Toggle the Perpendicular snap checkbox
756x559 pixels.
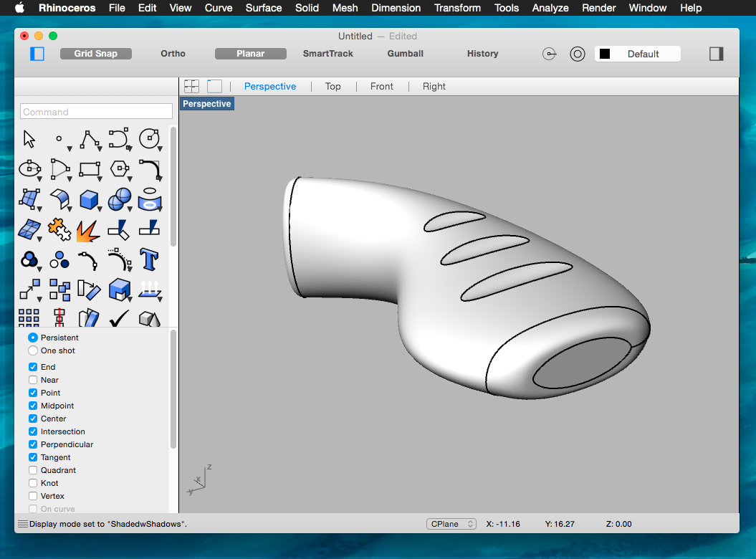pyautogui.click(x=33, y=444)
